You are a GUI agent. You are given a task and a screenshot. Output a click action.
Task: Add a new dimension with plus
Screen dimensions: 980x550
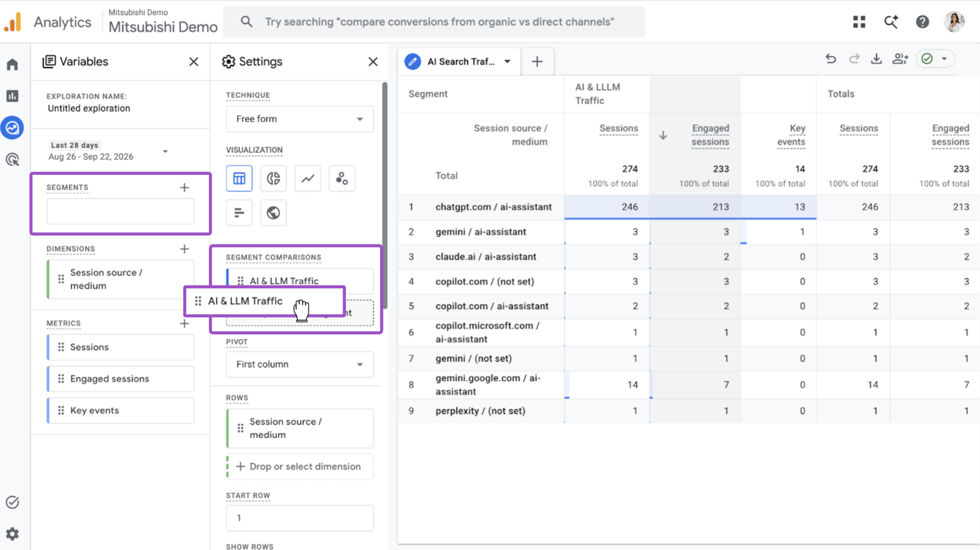185,249
